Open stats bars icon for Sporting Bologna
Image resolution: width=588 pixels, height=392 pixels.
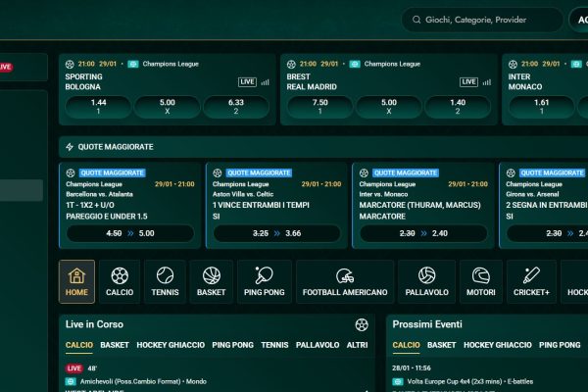(x=266, y=82)
